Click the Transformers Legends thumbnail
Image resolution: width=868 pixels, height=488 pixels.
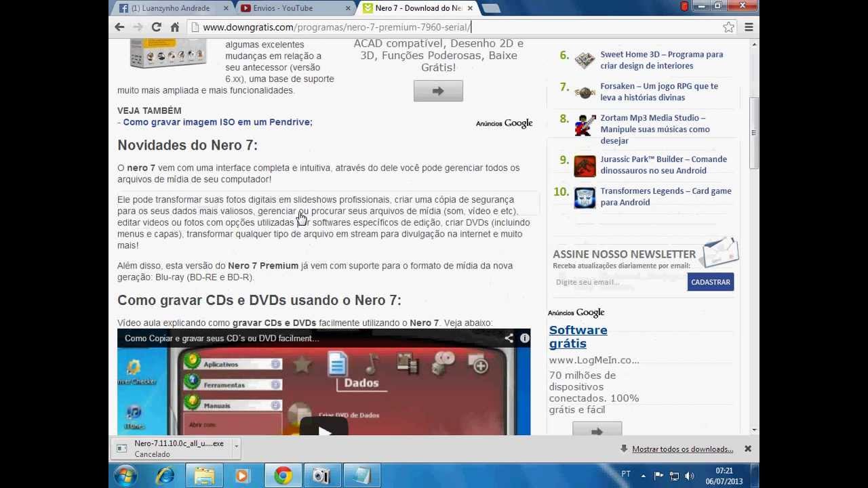[585, 198]
